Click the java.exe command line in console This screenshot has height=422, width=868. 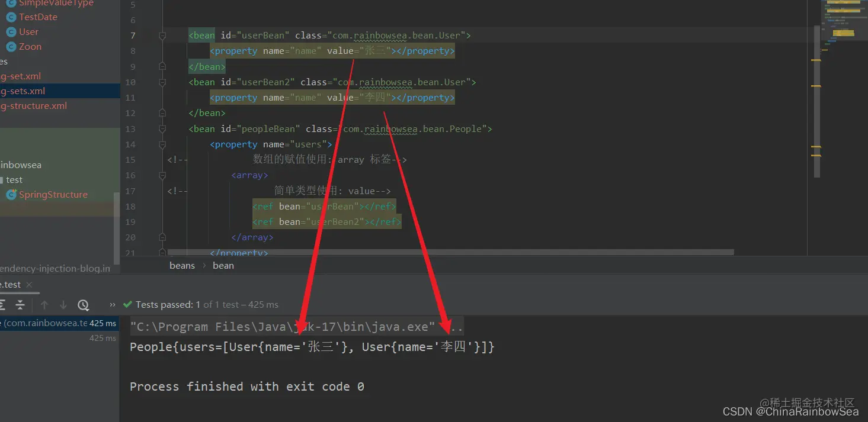click(297, 327)
